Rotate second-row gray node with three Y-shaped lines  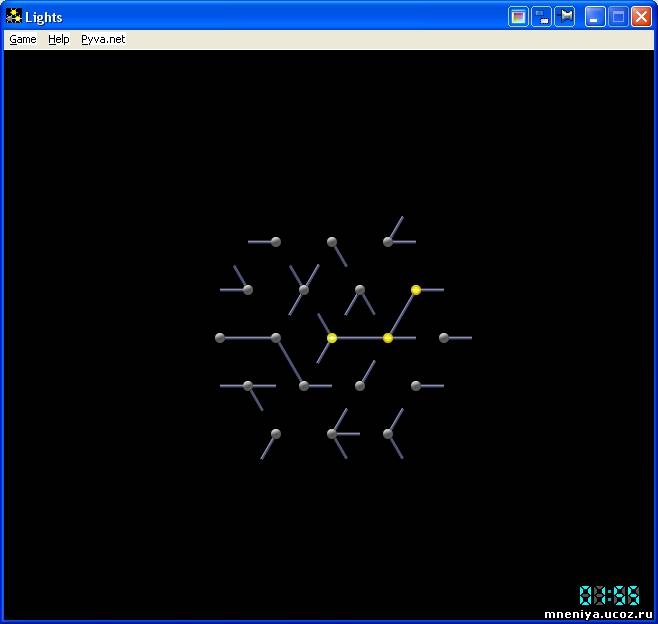pos(304,290)
